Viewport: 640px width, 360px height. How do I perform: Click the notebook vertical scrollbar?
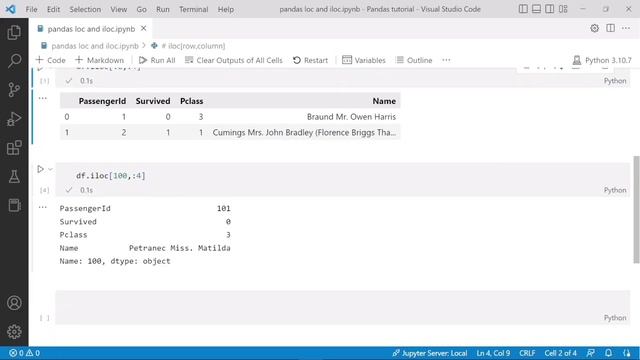pyautogui.click(x=636, y=209)
